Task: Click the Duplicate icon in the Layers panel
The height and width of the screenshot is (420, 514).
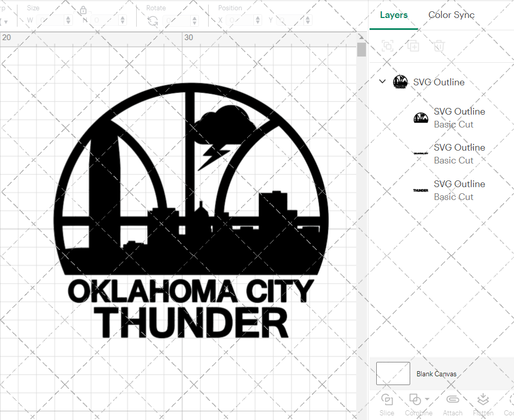Action: 413,46
